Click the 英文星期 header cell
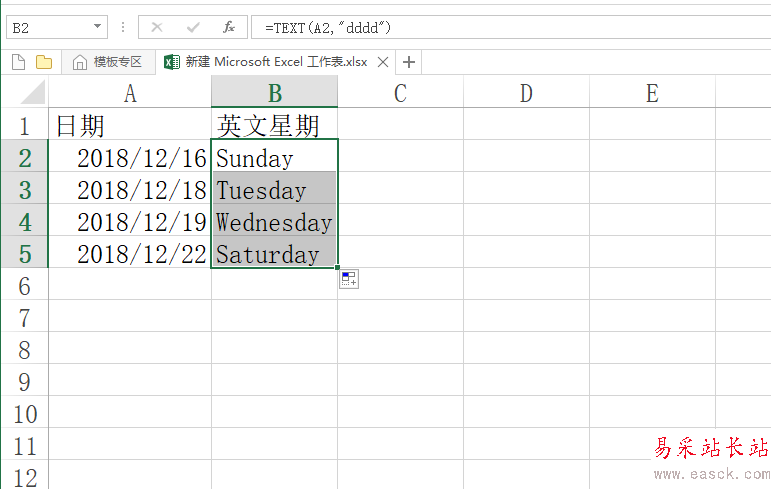This screenshot has width=771, height=489. tap(274, 126)
